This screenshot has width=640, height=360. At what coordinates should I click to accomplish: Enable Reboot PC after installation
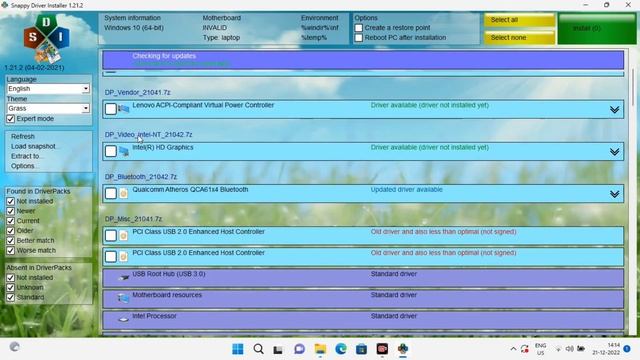coord(358,38)
